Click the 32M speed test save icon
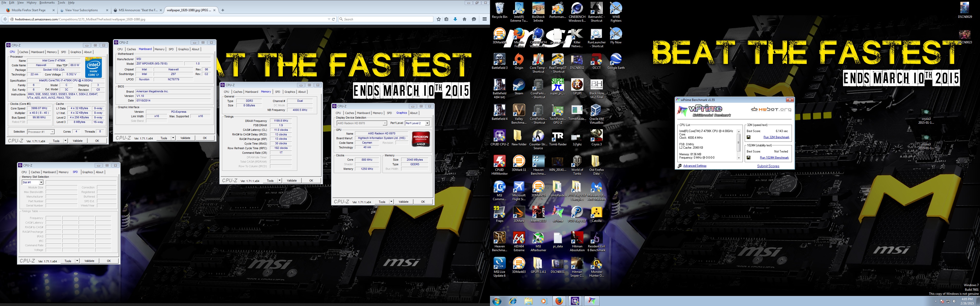 (748, 137)
